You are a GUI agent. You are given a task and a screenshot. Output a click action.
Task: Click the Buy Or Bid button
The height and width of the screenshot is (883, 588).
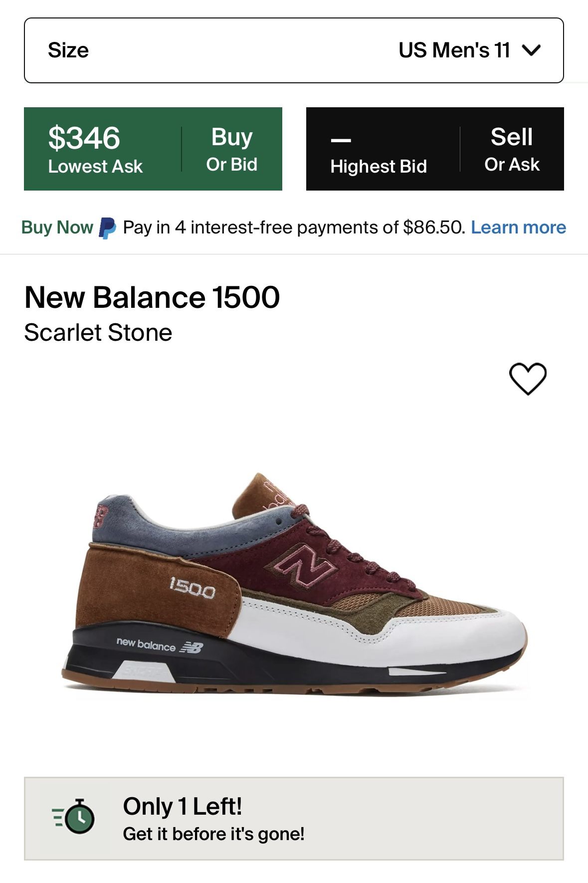(x=232, y=148)
